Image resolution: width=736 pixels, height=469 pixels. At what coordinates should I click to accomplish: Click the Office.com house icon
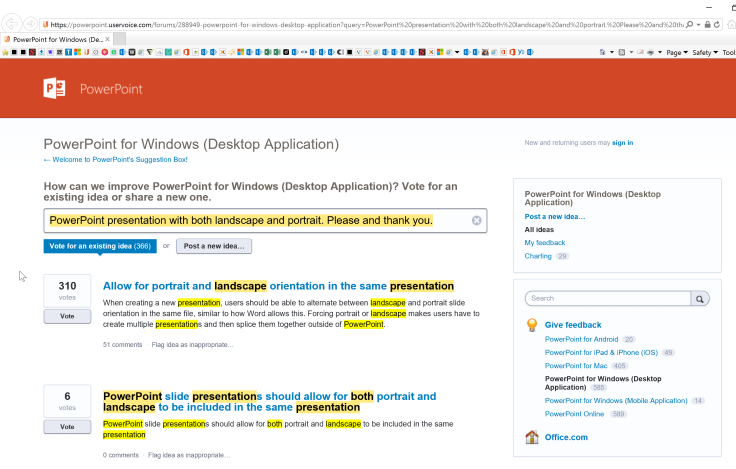[532, 437]
